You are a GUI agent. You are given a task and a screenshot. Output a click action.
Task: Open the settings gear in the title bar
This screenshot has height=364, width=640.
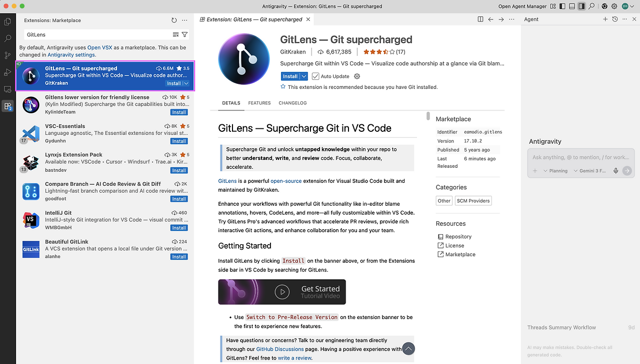(614, 6)
